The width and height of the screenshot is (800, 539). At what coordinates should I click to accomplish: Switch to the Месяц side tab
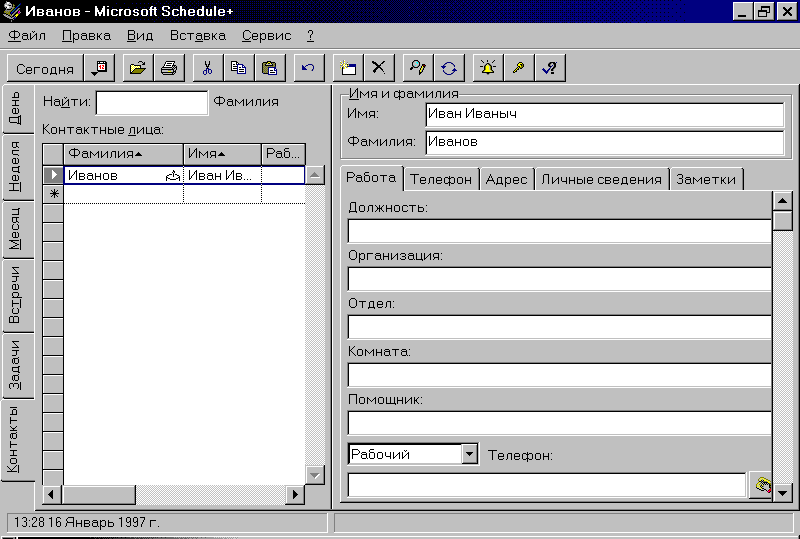coord(17,229)
